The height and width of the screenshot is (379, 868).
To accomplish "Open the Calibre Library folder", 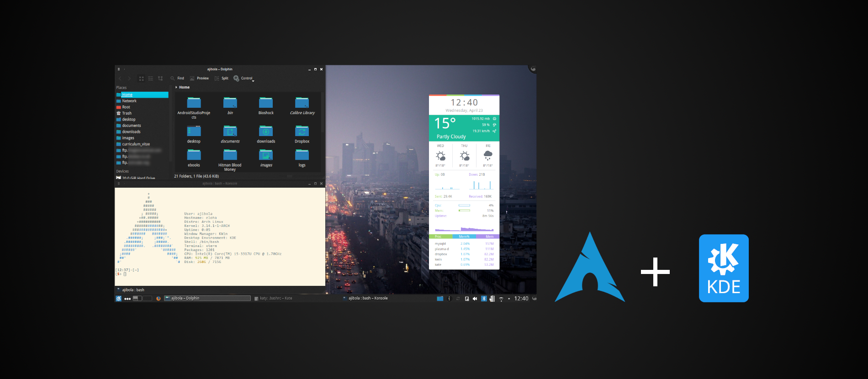I will [x=302, y=103].
